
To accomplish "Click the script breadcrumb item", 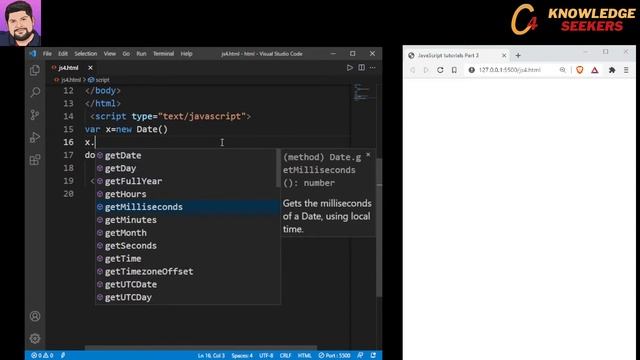I will click(x=99, y=80).
